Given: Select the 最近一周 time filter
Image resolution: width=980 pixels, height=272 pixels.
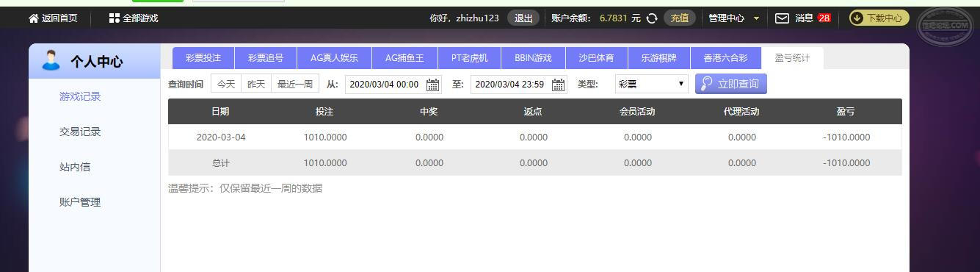Looking at the screenshot, I should (x=294, y=84).
